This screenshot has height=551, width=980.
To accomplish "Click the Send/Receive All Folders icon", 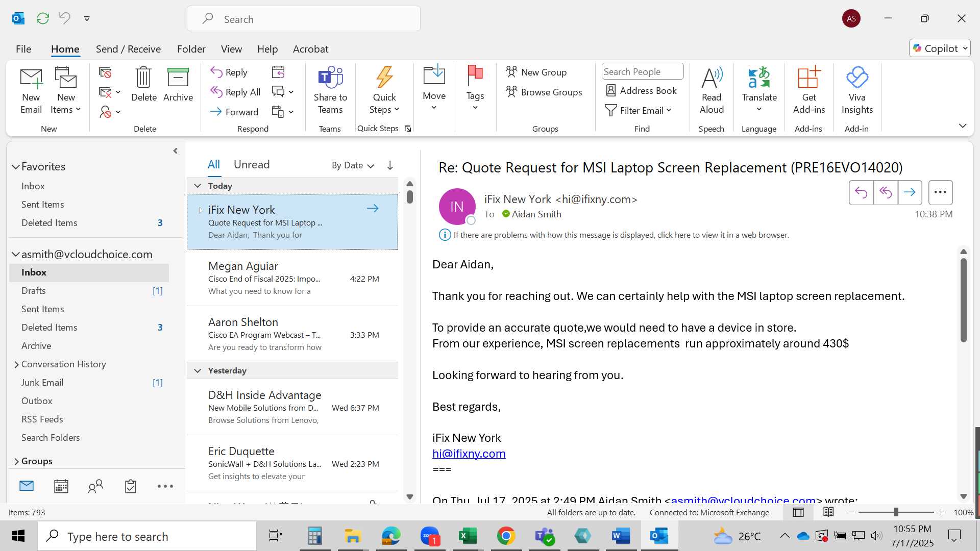I will click(x=43, y=18).
